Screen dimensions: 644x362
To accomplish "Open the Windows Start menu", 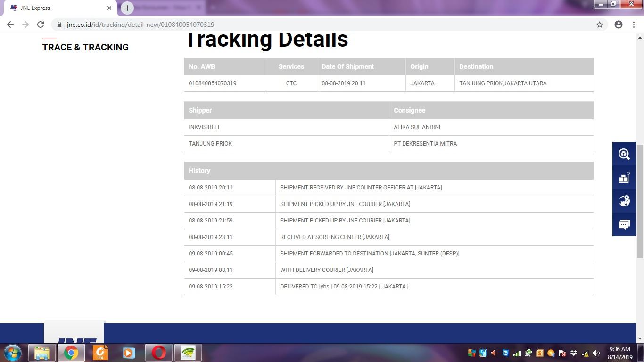I will click(x=13, y=353).
